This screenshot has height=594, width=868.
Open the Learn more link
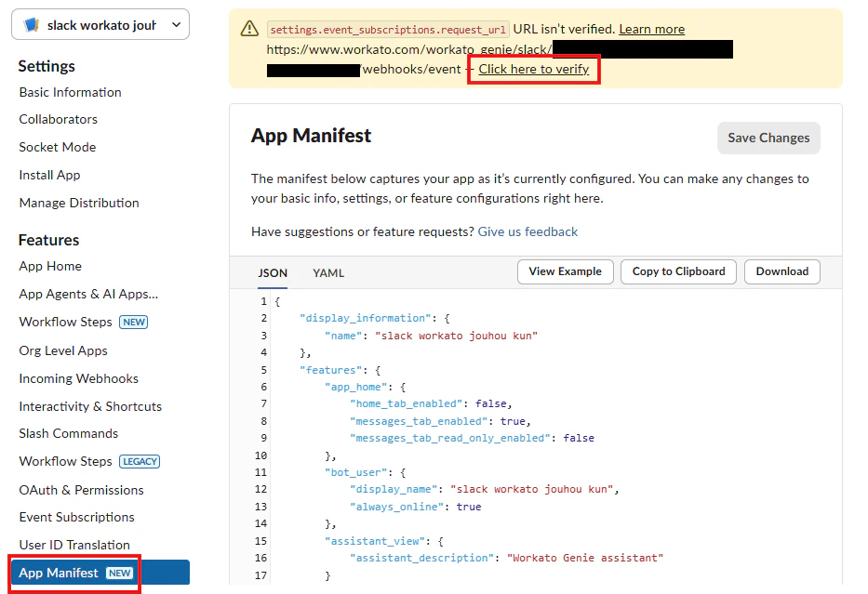point(651,30)
